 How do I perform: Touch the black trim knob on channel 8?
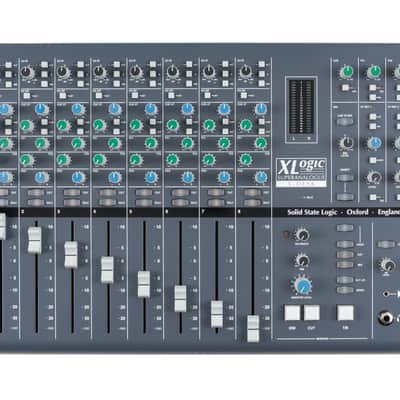coord(245,72)
